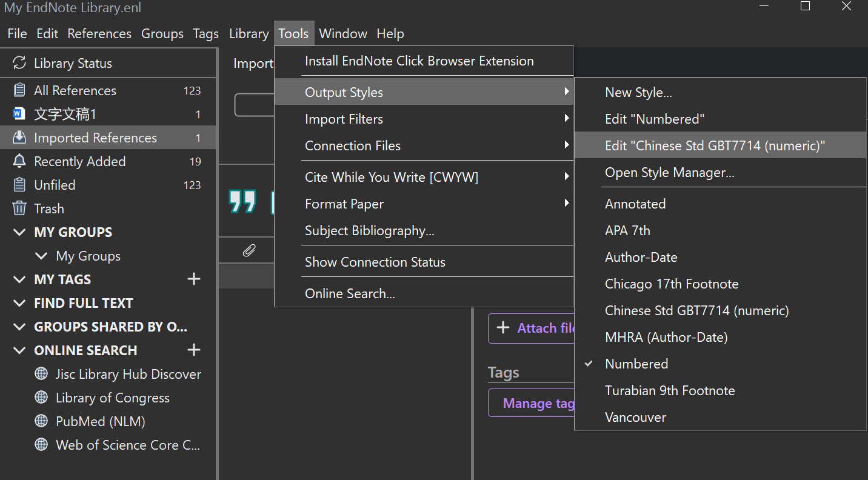Add an online search with the plus icon
Screen dimensions: 868x480
(194, 350)
